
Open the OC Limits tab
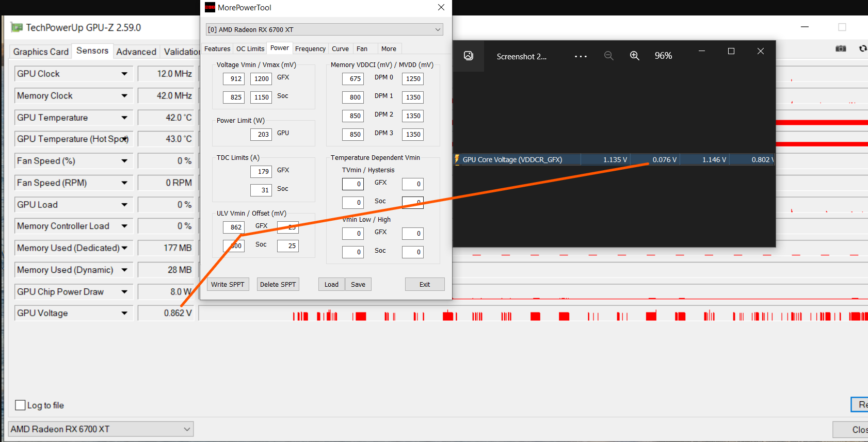pos(250,49)
